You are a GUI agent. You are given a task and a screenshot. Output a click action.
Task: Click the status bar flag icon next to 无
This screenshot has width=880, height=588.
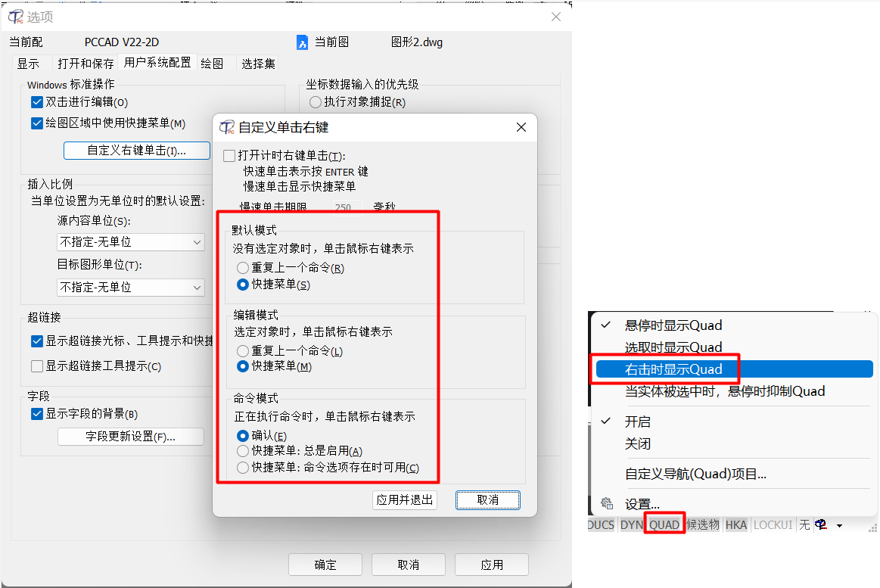click(820, 524)
